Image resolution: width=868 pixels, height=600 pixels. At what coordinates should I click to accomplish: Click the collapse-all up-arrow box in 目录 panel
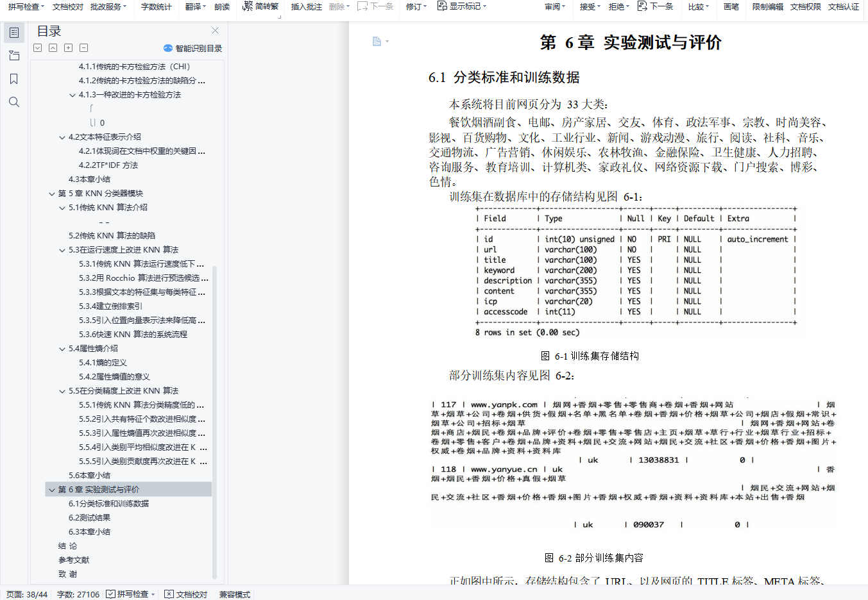(x=53, y=48)
